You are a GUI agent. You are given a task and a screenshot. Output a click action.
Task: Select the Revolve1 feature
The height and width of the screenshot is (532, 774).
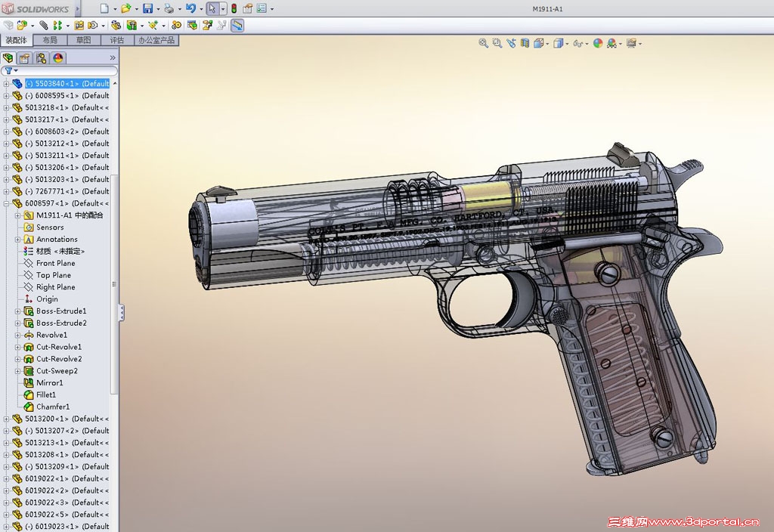[x=51, y=335]
